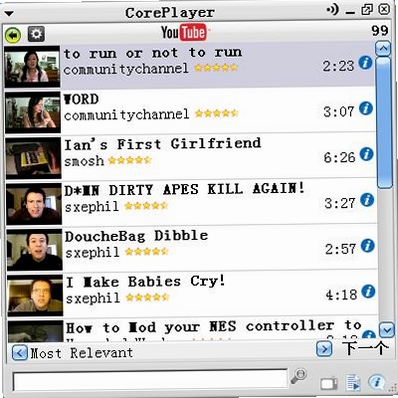This screenshot has height=398, width=398.
Task: Select thumbnail of WORD video
Action: pyautogui.click(x=33, y=112)
